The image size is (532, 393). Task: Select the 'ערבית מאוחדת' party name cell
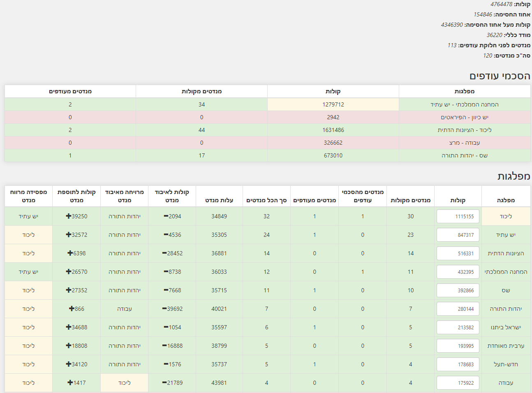click(506, 346)
